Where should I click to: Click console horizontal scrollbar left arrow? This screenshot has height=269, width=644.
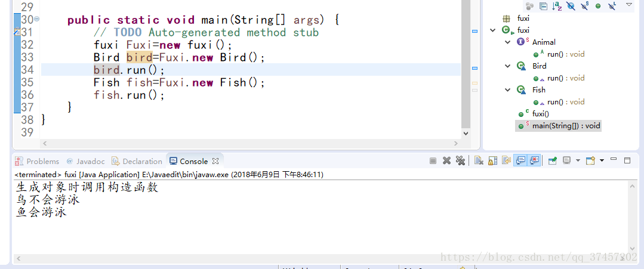(x=18, y=258)
